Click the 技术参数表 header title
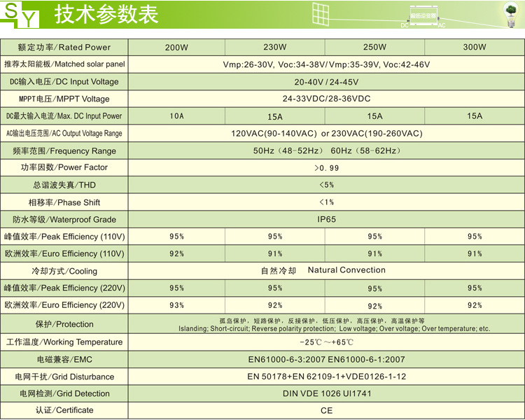This screenshot has width=525, height=420. 106,15
